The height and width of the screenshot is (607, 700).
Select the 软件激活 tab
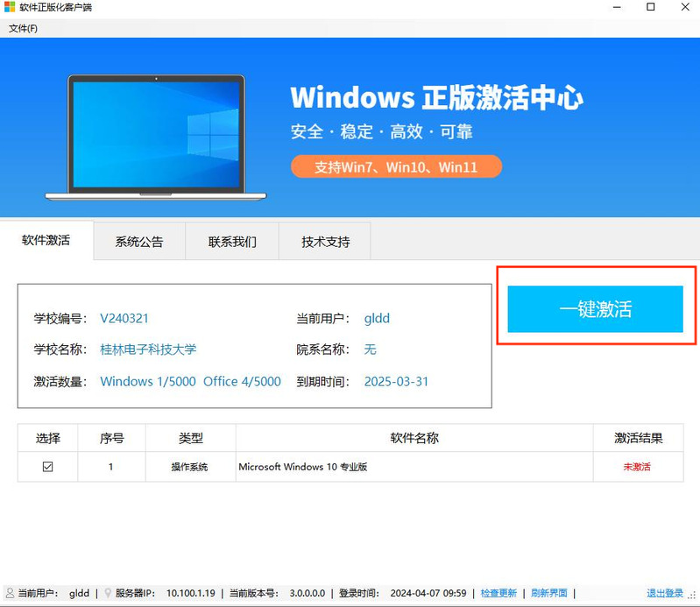coord(46,241)
